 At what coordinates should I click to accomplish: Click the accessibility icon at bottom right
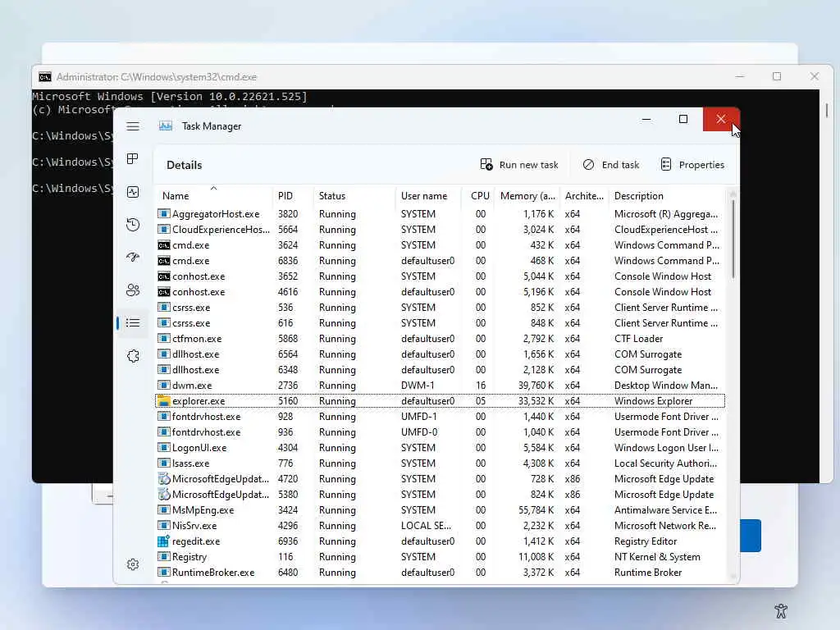tap(781, 610)
